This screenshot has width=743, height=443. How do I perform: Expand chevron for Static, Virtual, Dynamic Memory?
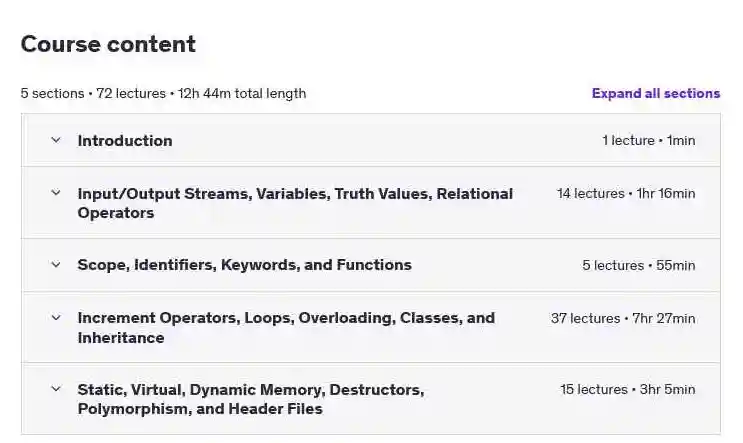(x=56, y=389)
